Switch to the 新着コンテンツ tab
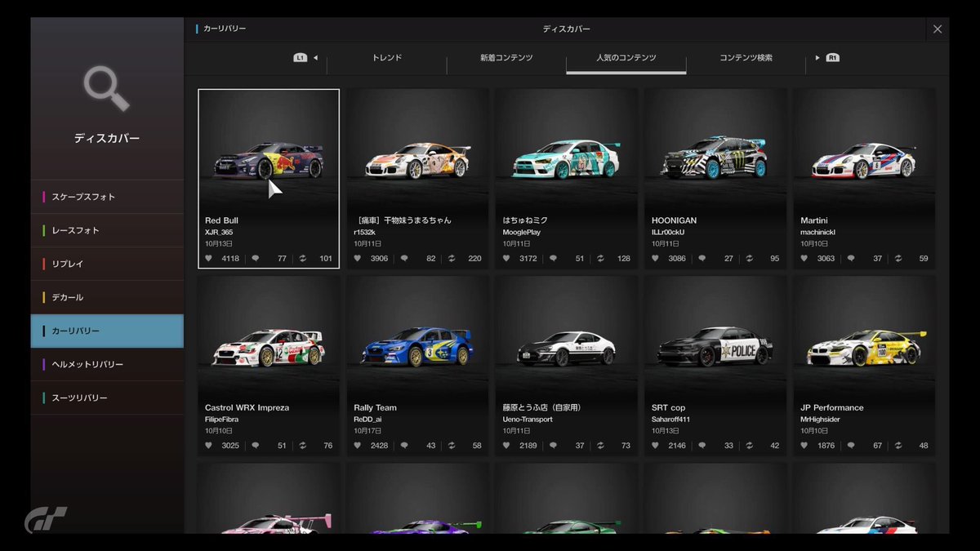Image resolution: width=980 pixels, height=551 pixels. [x=506, y=58]
